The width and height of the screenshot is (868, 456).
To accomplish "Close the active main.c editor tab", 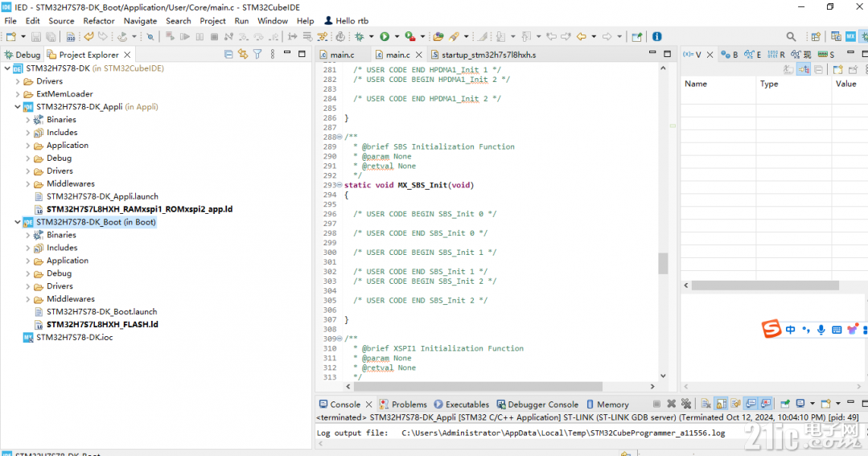I will point(419,55).
